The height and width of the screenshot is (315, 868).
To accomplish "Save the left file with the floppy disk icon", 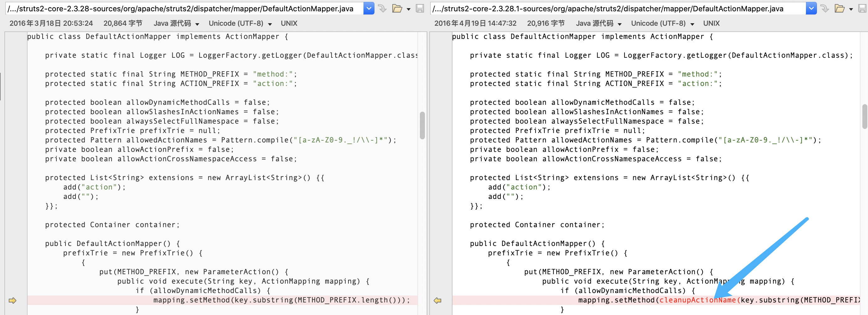I will pos(420,8).
